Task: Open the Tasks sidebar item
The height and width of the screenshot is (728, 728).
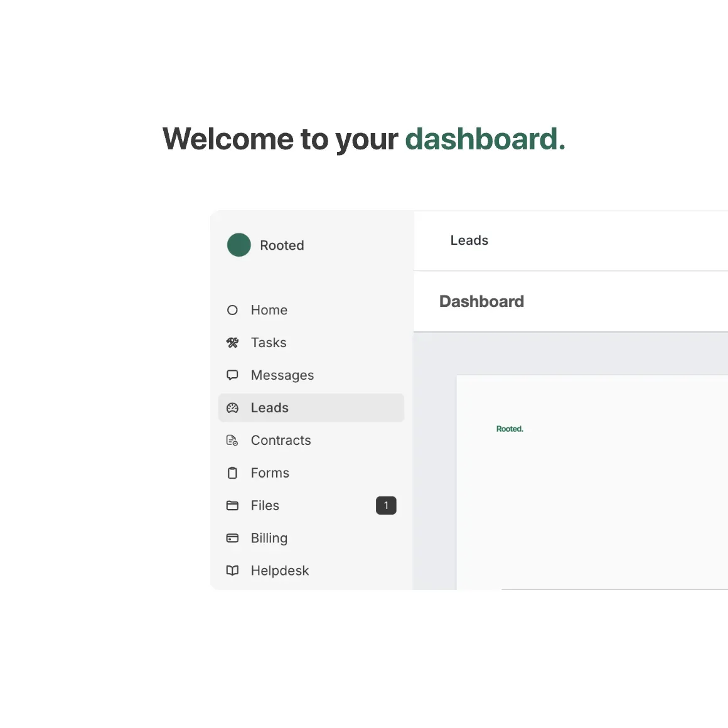Action: 268,343
